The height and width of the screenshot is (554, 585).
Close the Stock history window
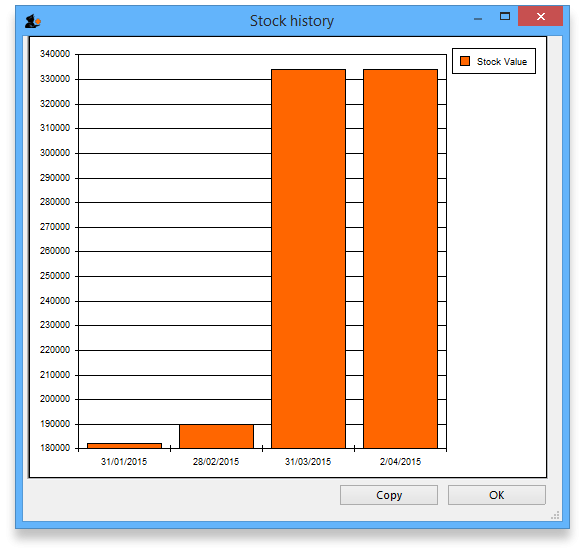[540, 16]
